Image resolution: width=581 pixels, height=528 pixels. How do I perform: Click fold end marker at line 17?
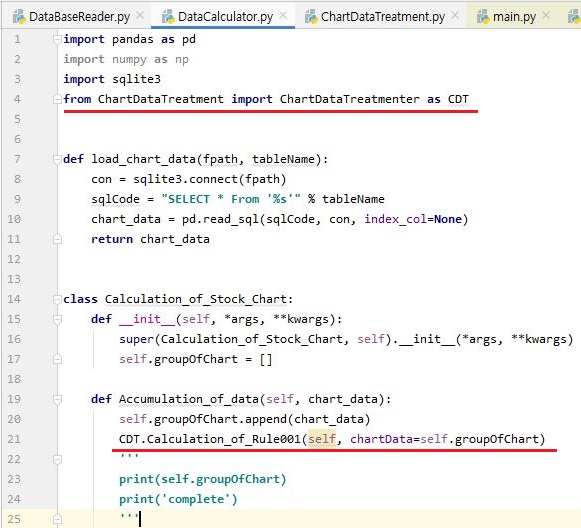click(57, 359)
